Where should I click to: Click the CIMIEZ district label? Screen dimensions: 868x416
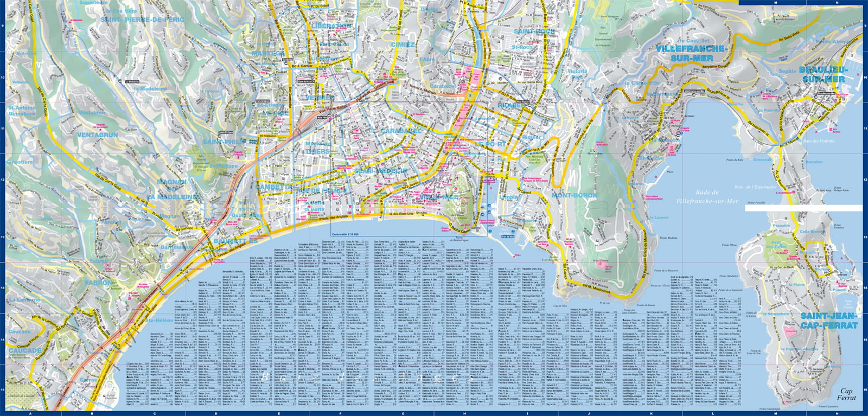point(403,44)
